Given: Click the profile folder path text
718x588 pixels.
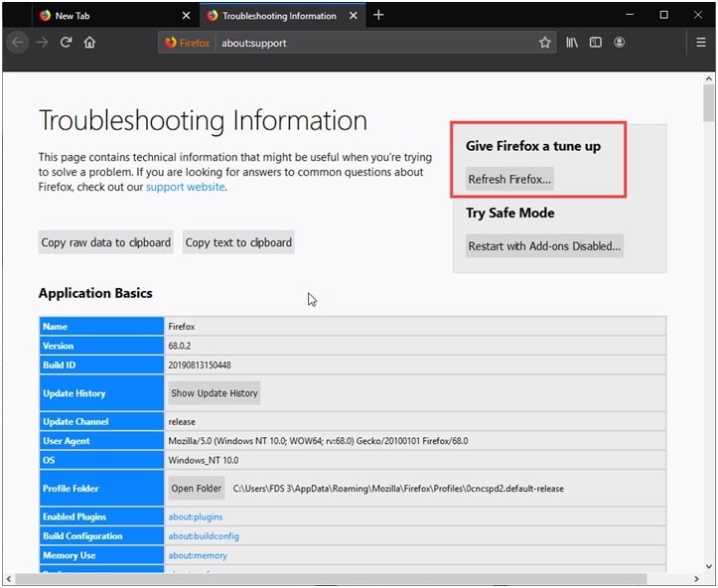Looking at the screenshot, I should click(398, 489).
